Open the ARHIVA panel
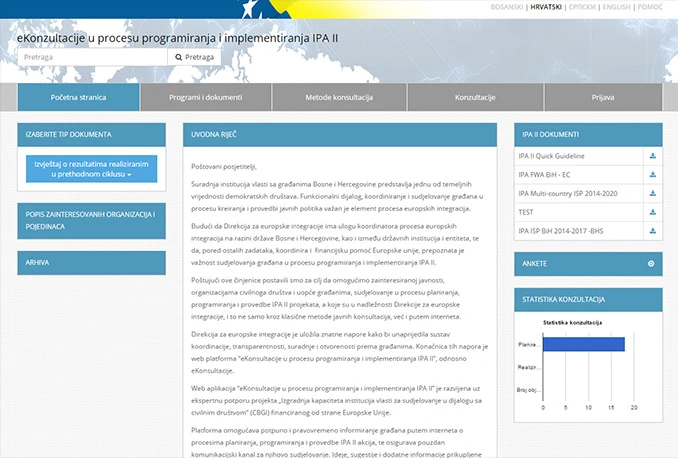 pyautogui.click(x=91, y=263)
